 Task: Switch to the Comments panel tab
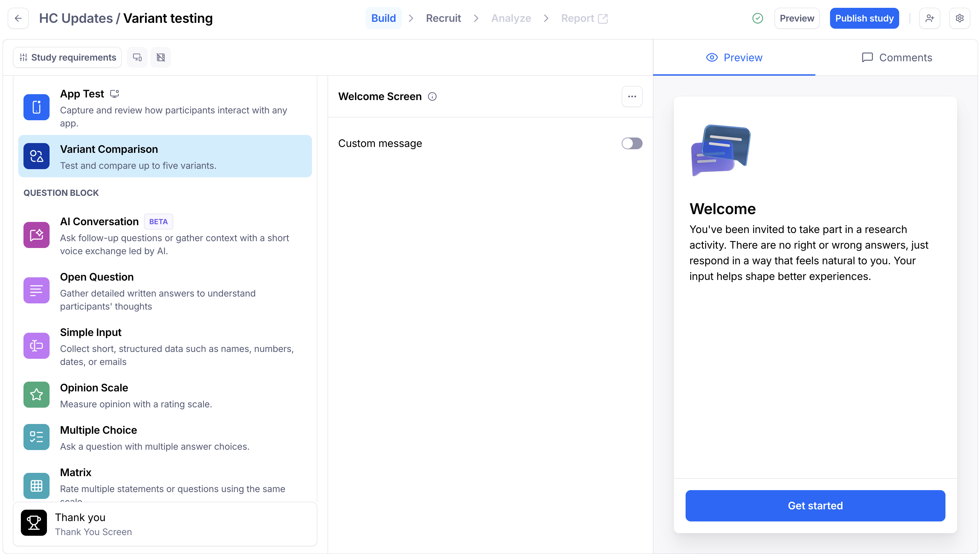[x=897, y=57]
